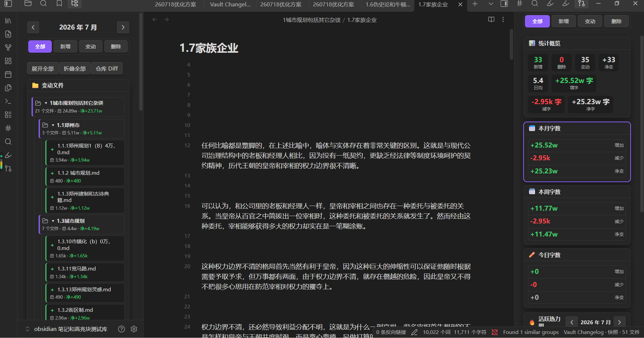Open a new tab with plus button

pyautogui.click(x=475, y=4)
